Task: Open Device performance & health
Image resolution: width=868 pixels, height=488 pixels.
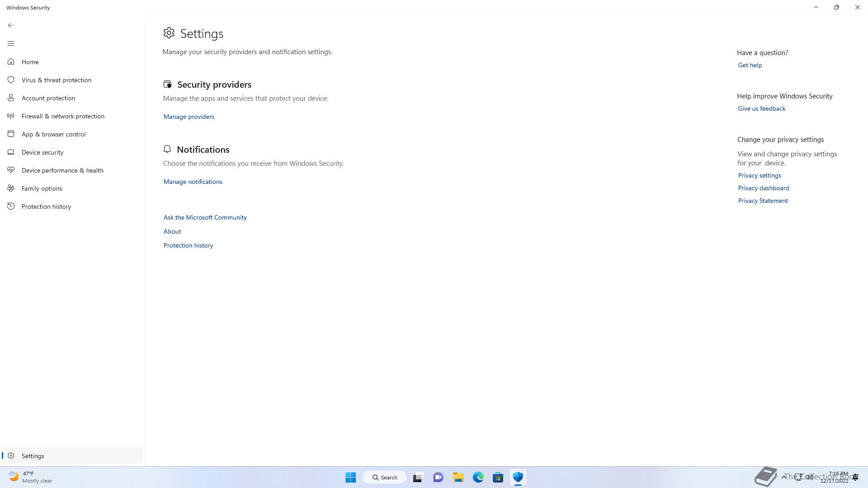Action: click(x=72, y=170)
